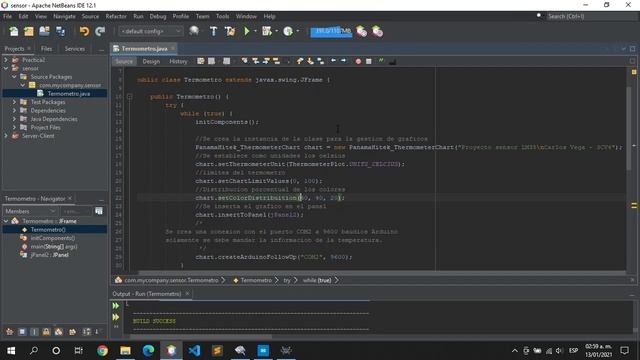Expand the Java Dependencies node
The image size is (640, 360).
[14, 119]
